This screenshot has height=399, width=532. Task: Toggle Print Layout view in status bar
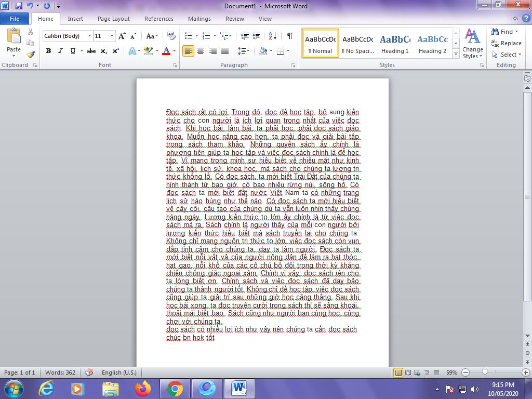point(398,373)
